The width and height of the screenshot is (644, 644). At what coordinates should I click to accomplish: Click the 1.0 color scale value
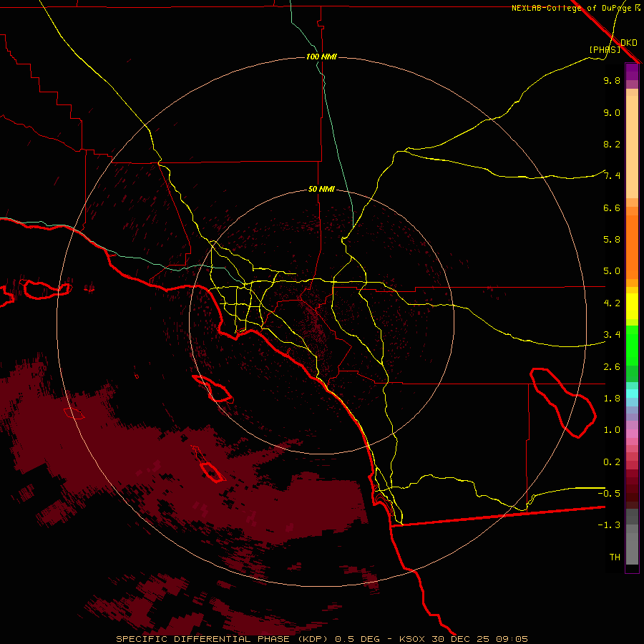(612, 430)
